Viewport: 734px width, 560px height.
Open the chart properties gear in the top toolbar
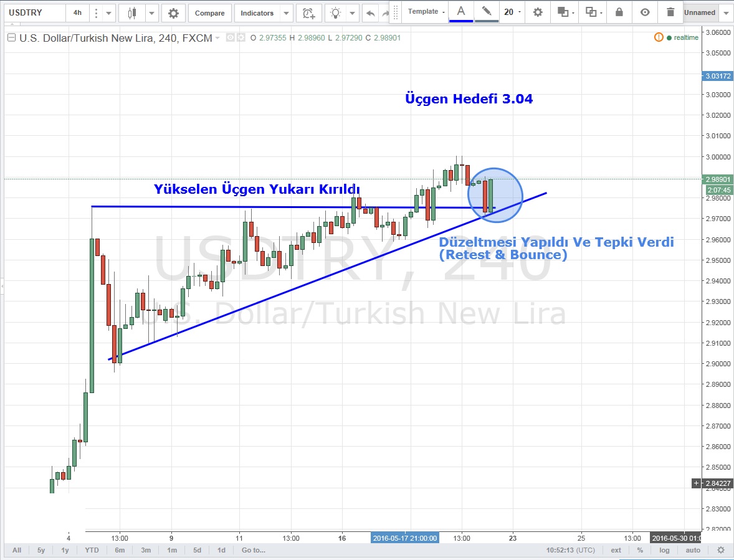point(173,12)
